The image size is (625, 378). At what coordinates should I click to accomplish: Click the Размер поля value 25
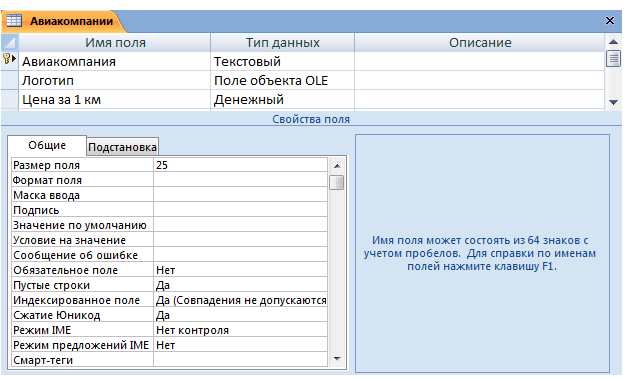tap(240, 165)
